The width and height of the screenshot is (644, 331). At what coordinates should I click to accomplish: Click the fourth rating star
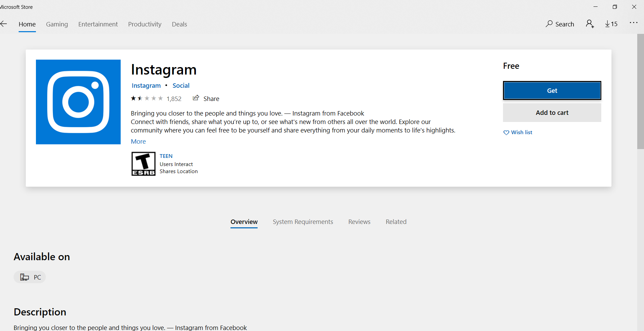[153, 98]
